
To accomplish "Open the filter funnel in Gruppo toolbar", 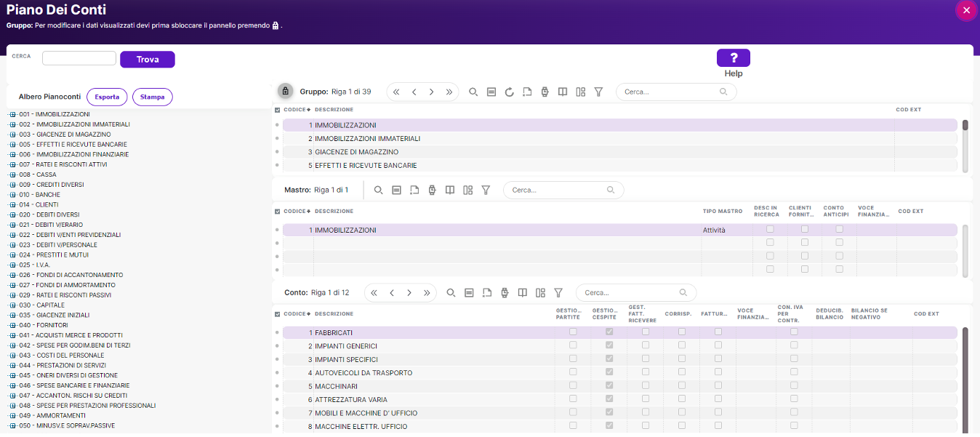I will pyautogui.click(x=598, y=92).
